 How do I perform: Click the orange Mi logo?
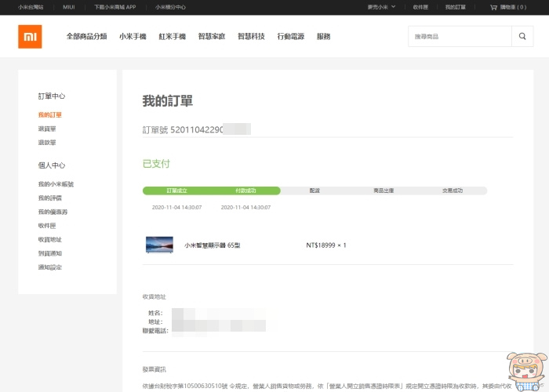coord(30,36)
